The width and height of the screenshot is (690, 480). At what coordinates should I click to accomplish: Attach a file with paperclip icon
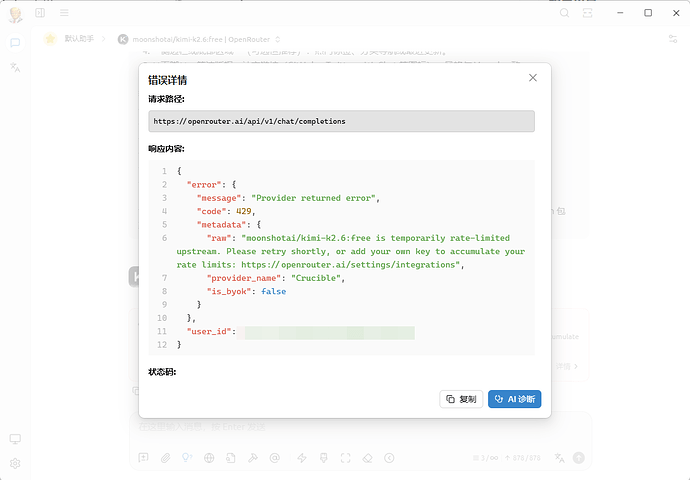[165, 458]
